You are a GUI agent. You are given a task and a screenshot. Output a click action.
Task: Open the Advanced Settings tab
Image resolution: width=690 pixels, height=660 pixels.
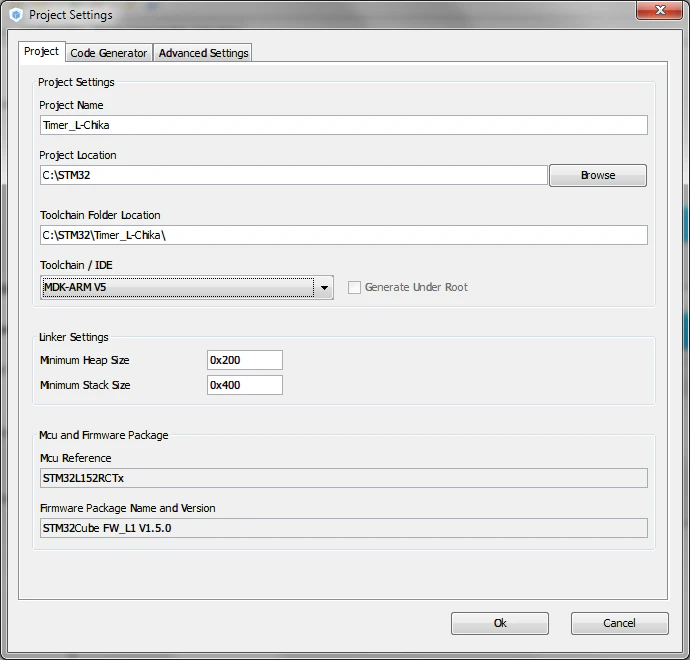tap(203, 53)
